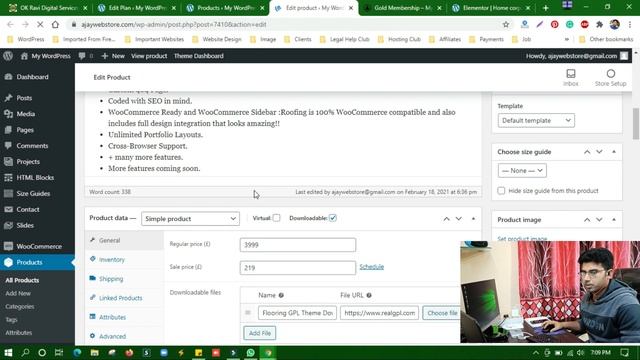Open HTML Blocks icon in sidebar
The height and width of the screenshot is (360, 640).
9,178
